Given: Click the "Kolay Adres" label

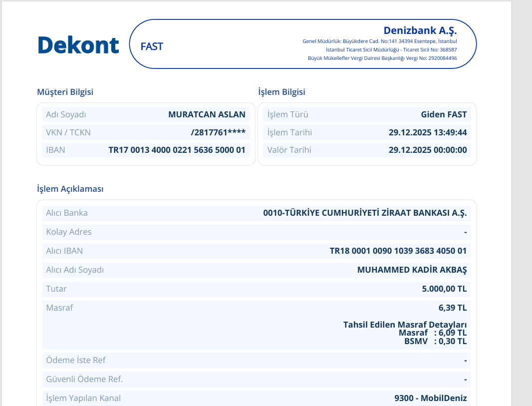Looking at the screenshot, I should click(69, 232).
